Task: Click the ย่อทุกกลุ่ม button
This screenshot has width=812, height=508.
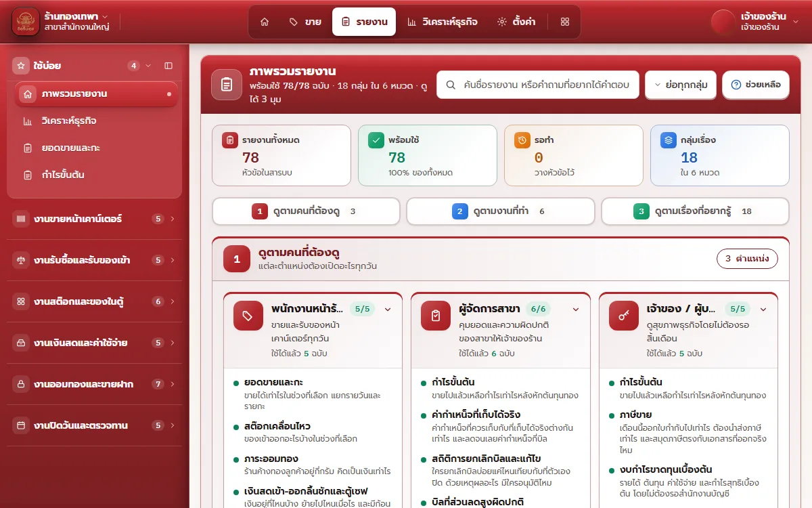Action: coord(681,85)
